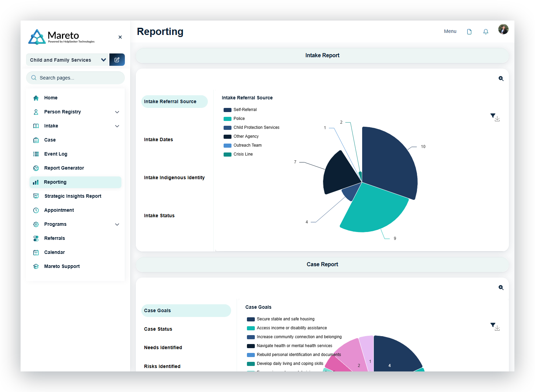535x392 pixels.
Task: Toggle Other Agency legend entry
Action: (241, 136)
